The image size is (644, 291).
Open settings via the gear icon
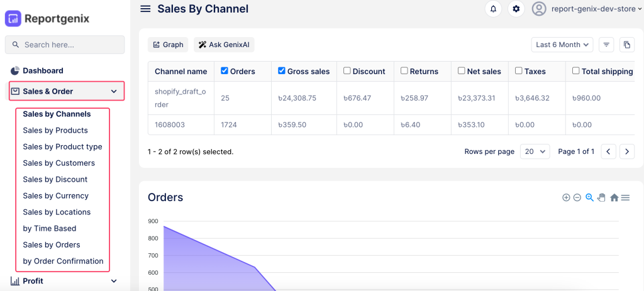pyautogui.click(x=516, y=9)
